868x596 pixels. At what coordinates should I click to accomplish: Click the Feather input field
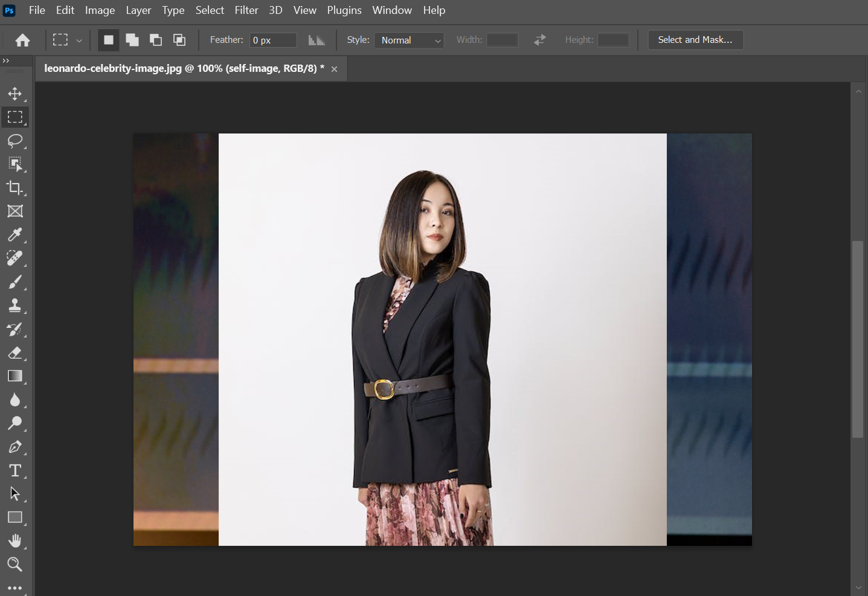(x=273, y=40)
